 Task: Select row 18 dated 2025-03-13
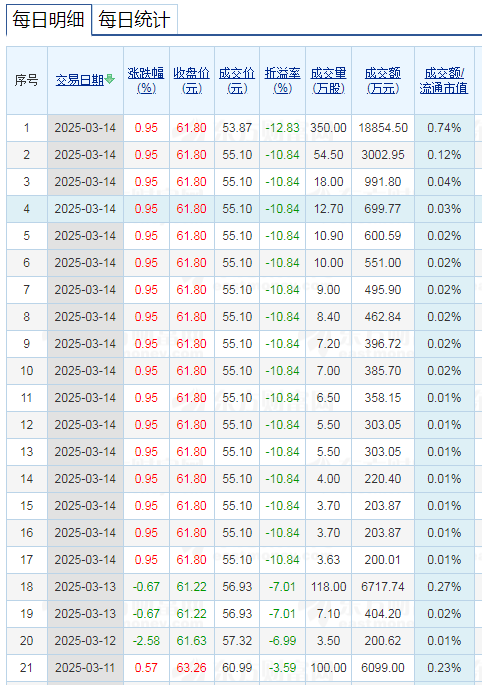coord(240,587)
